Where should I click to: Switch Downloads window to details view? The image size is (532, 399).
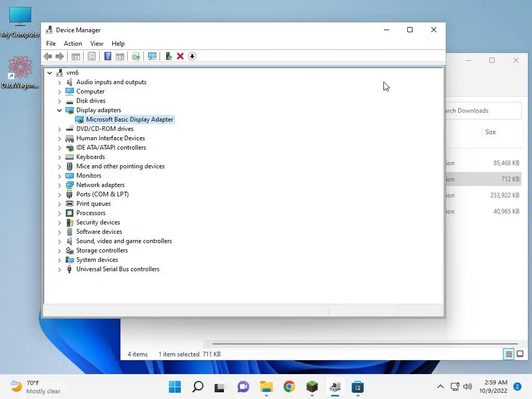tap(509, 354)
